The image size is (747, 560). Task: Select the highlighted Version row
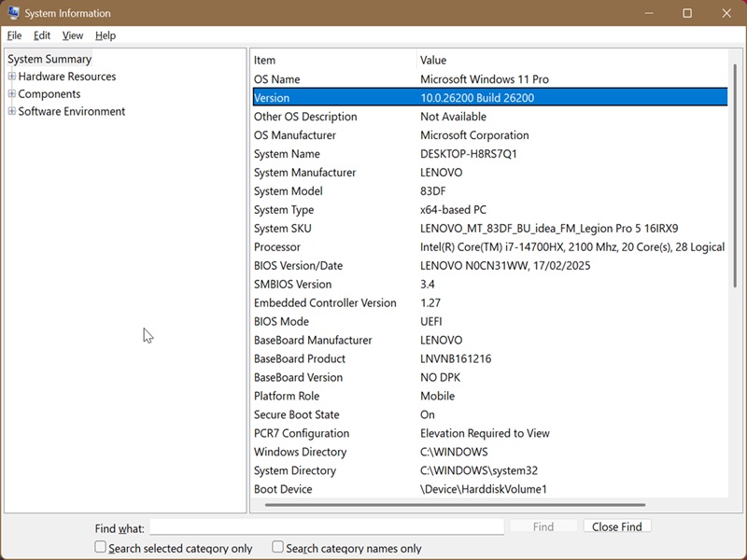490,98
